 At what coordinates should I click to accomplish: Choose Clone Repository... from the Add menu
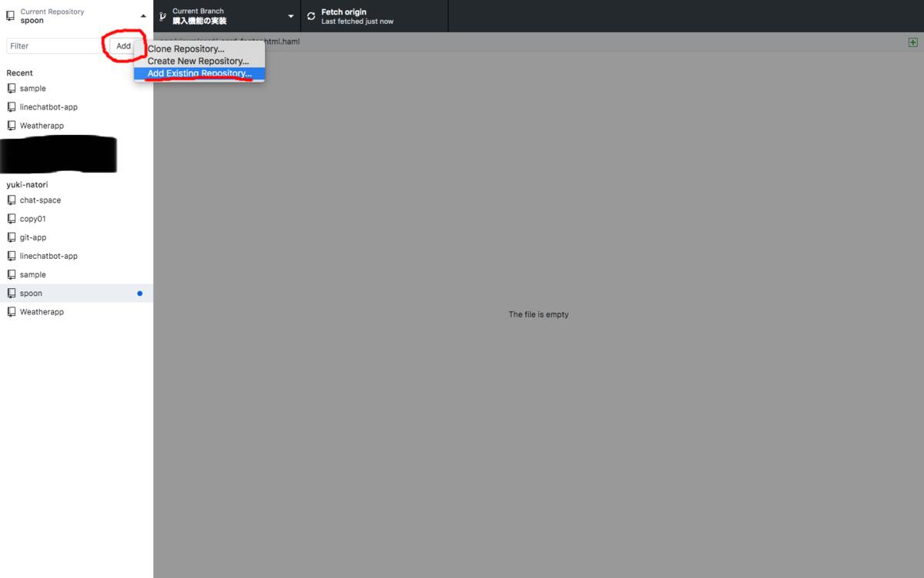pos(199,49)
